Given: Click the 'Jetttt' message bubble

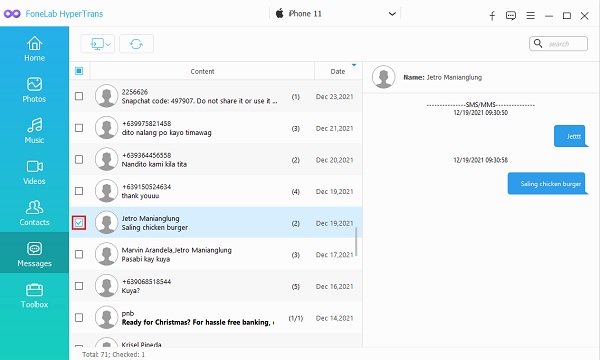Looking at the screenshot, I should tap(570, 136).
